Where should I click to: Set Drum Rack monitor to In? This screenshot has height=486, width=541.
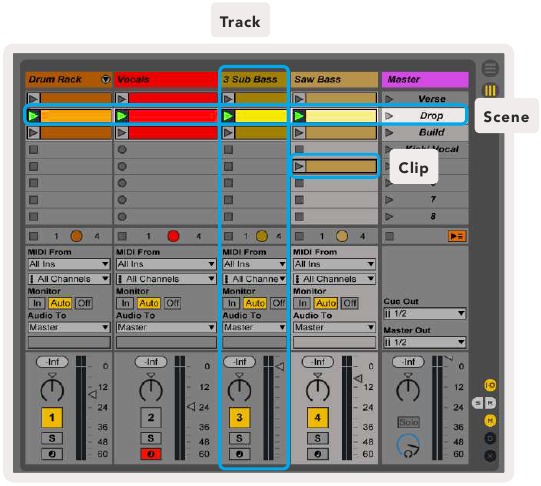[37, 303]
